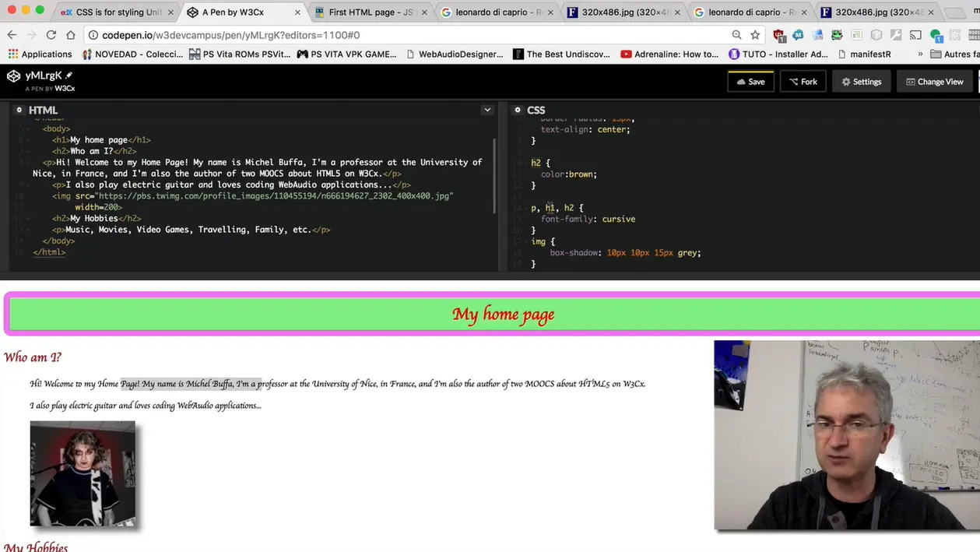Show hidden bookmarks overflow chevron
Viewport: 980px width, 552px height.
point(920,54)
